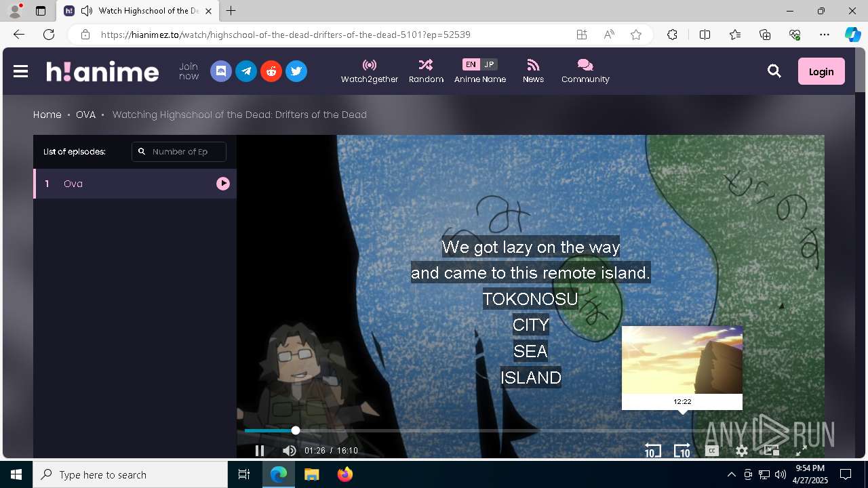
Task: Click the taskbar search box
Action: [130, 474]
